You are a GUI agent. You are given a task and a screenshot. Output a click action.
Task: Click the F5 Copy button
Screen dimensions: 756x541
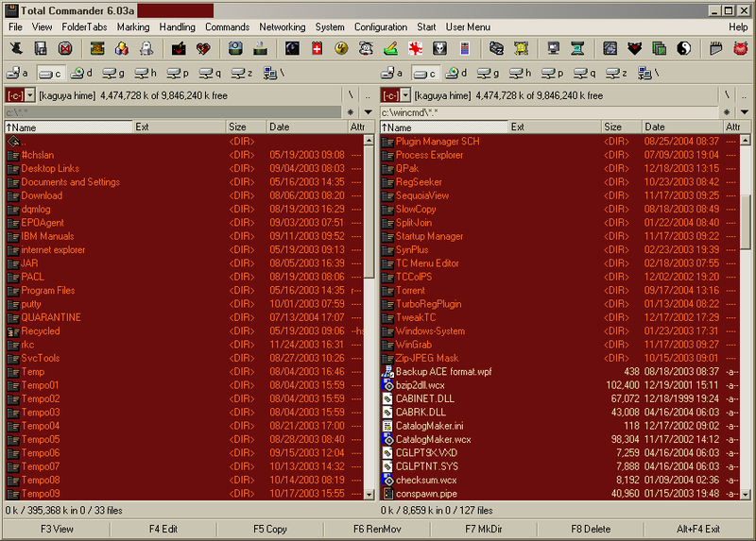[x=270, y=529]
